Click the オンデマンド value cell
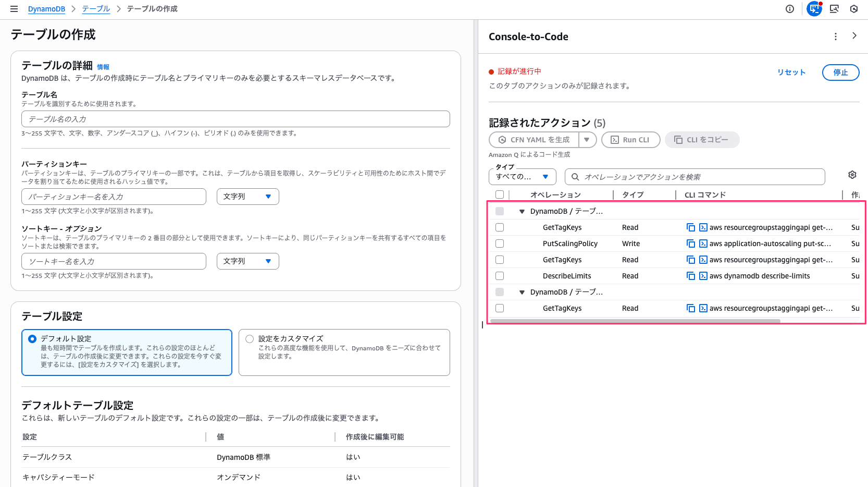868x487 pixels. pos(238,478)
